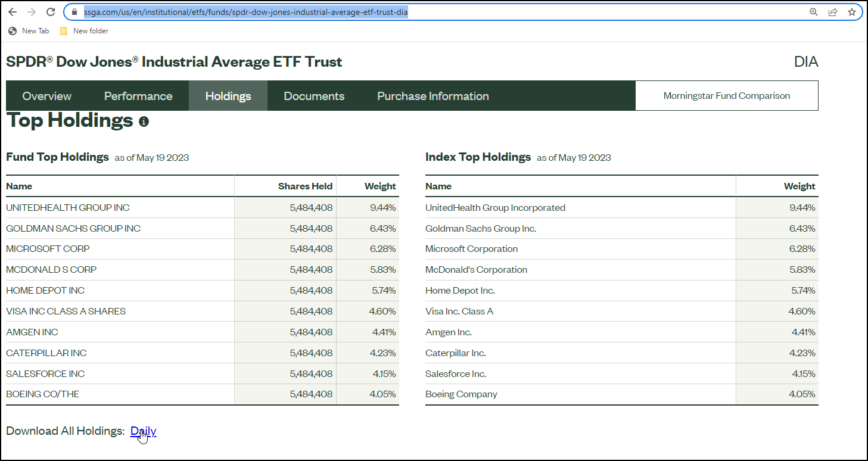868x461 pixels.
Task: Click the info icon beside Top Holdings
Action: tap(144, 122)
